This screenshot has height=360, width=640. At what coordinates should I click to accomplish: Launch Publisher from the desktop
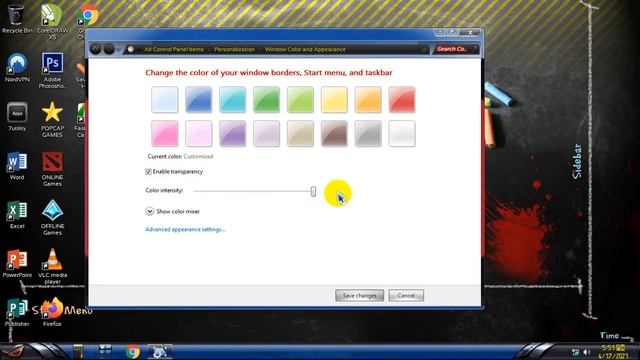17,312
